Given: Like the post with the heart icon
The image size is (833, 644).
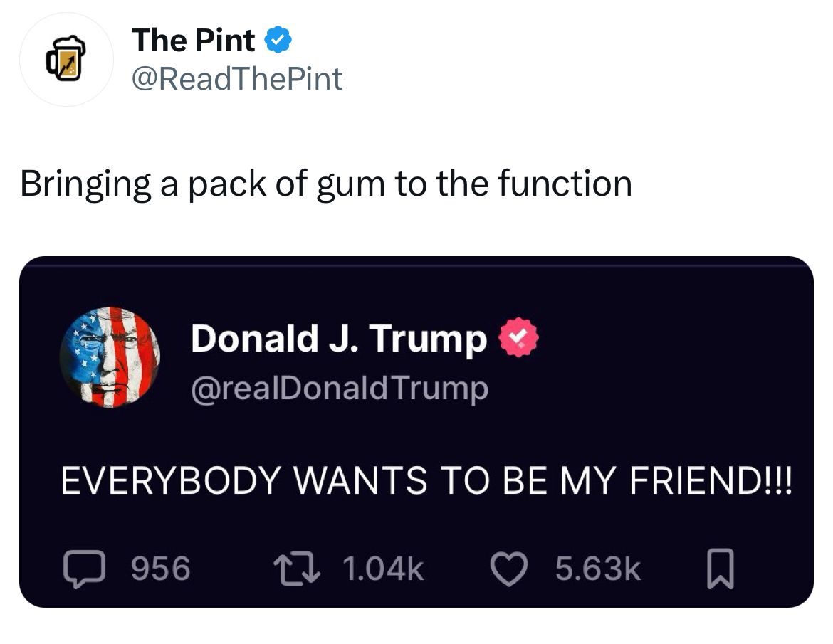Looking at the screenshot, I should pos(509,569).
